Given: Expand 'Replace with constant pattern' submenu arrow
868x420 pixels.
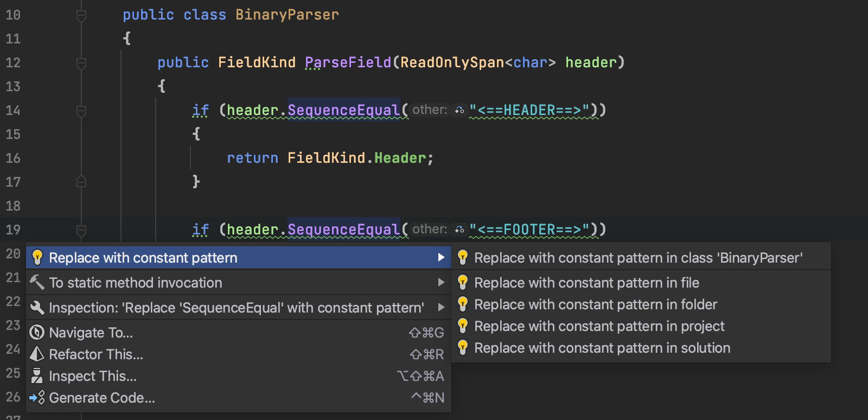Looking at the screenshot, I should (x=441, y=257).
